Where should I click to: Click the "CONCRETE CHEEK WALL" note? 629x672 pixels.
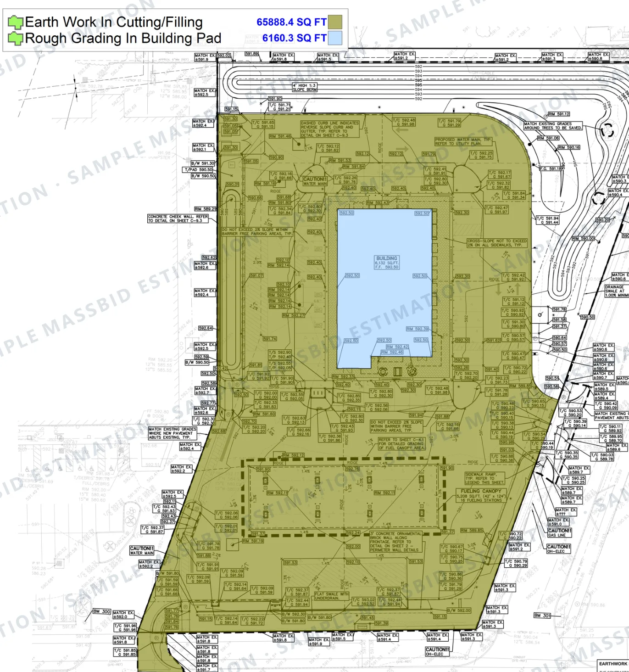click(178, 218)
